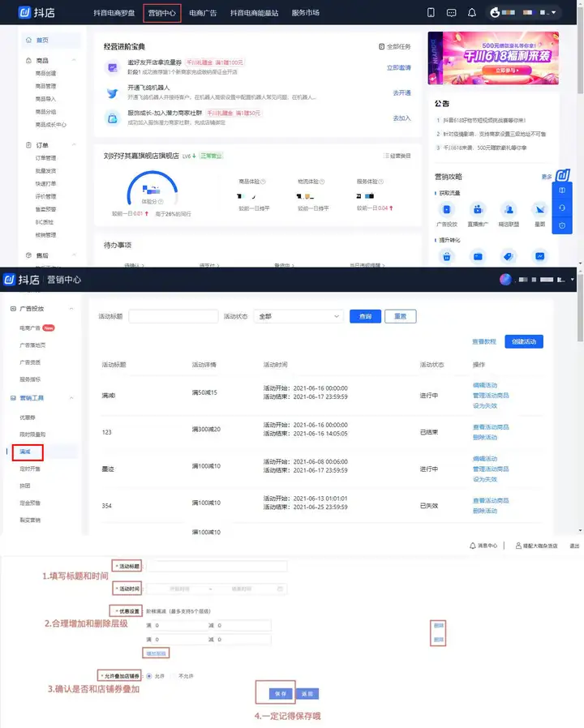Collapse the 订单 section in the sidebar

[x=74, y=145]
